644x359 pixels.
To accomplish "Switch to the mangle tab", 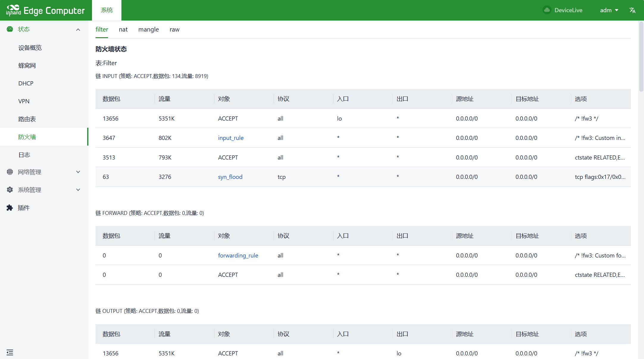I will pos(149,29).
